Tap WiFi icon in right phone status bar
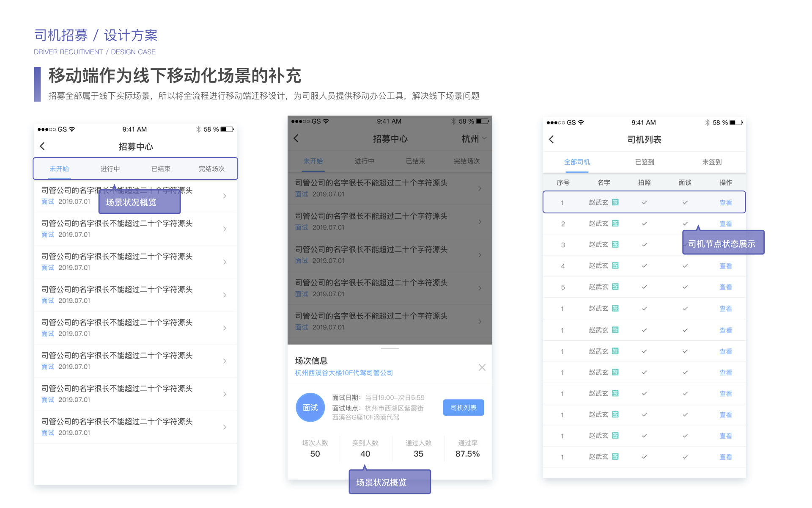Image resolution: width=812 pixels, height=508 pixels. (x=581, y=123)
